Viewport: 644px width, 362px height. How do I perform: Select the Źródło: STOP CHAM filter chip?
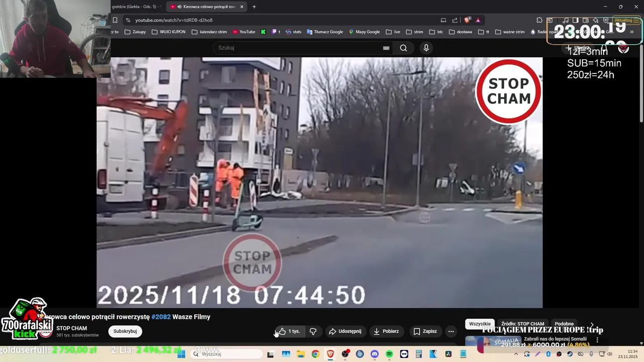[522, 324]
